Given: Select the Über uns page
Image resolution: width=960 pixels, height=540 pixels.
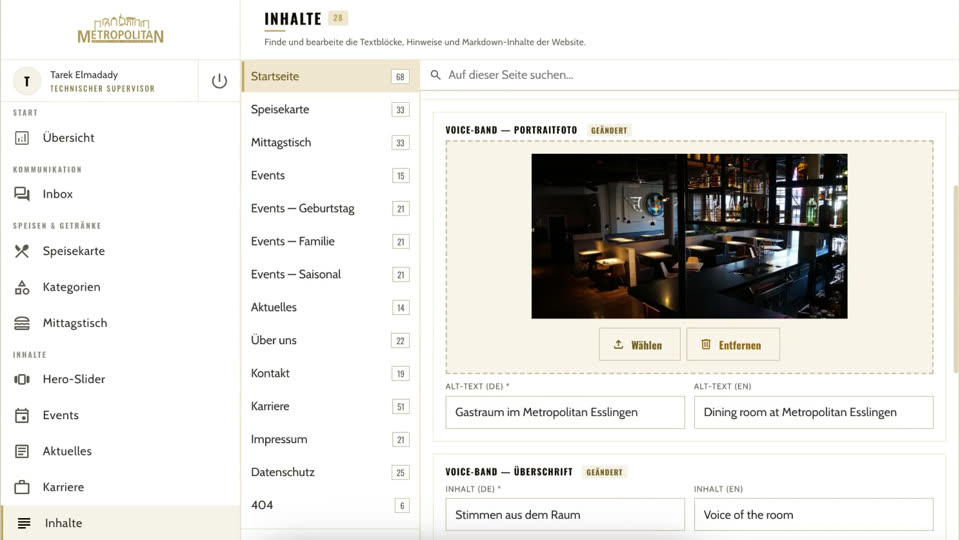Looking at the screenshot, I should (x=331, y=340).
